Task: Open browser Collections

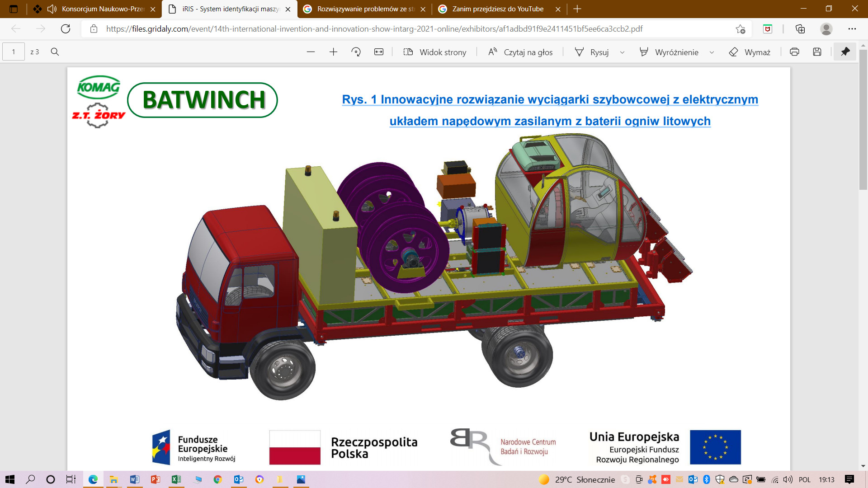Action: pos(800,29)
